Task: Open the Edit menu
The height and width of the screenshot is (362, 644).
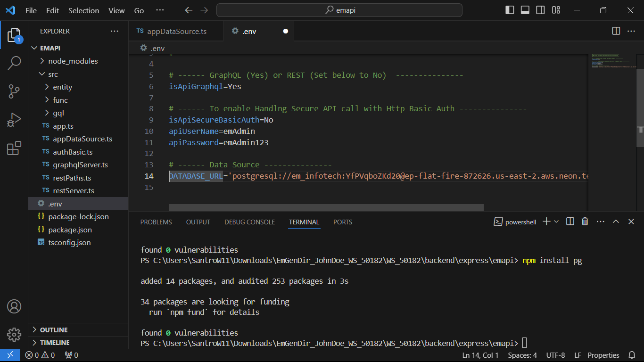Action: [x=53, y=10]
